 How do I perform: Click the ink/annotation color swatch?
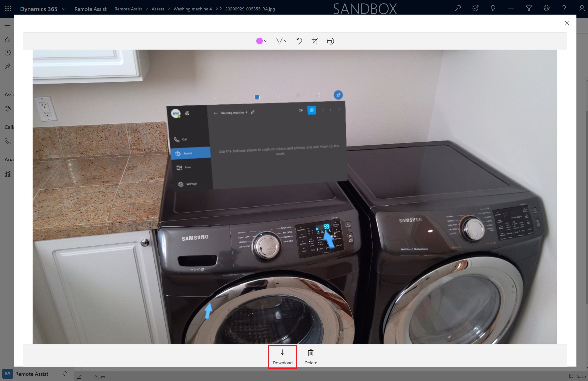tap(259, 41)
